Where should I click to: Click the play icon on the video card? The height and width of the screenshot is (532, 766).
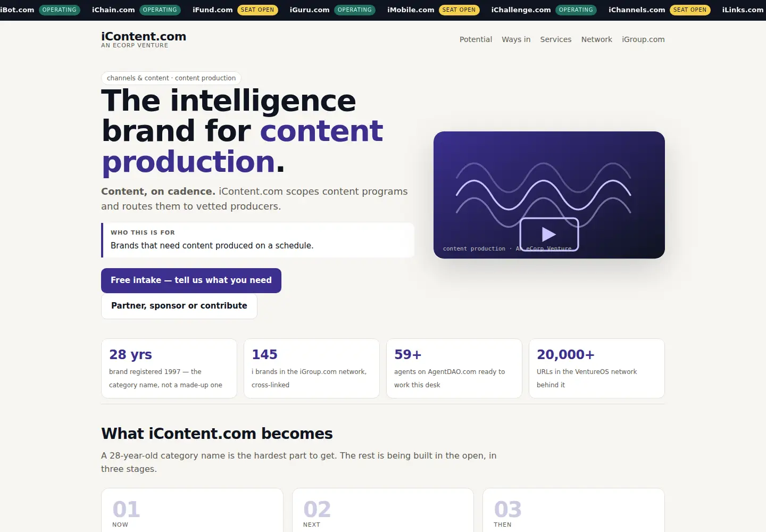click(549, 234)
